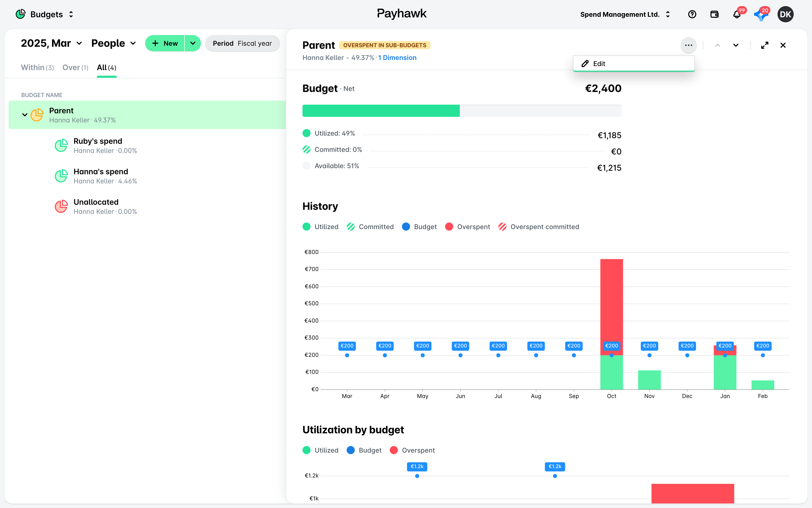
Task: Toggle Overspent legend in Utilization by budget
Action: pyautogui.click(x=412, y=450)
